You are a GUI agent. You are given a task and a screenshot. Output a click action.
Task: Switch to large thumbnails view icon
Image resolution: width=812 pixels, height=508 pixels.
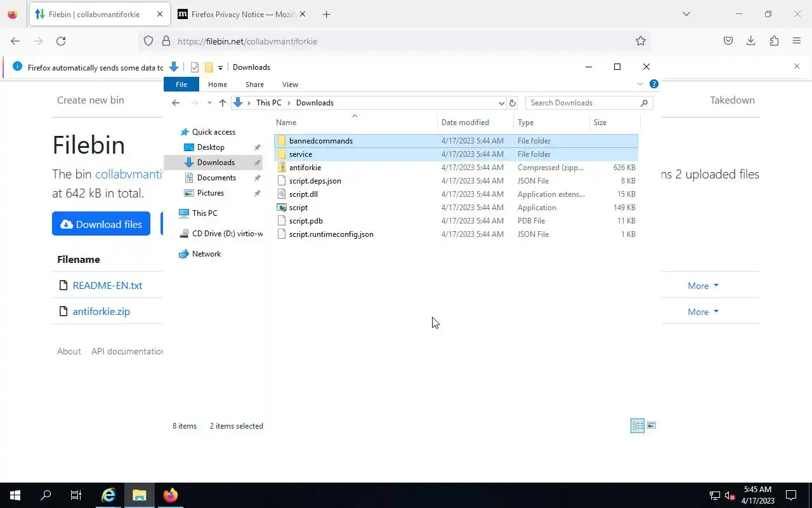[x=652, y=426]
